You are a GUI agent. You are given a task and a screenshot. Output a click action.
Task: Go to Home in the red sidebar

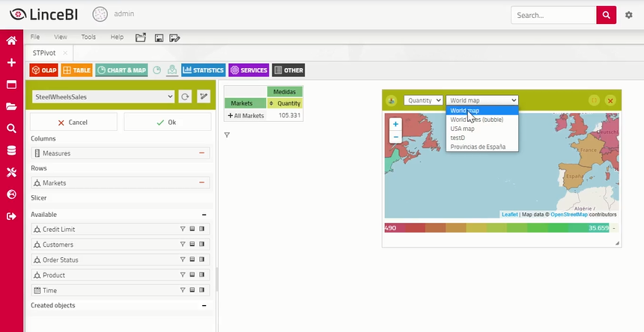point(11,40)
